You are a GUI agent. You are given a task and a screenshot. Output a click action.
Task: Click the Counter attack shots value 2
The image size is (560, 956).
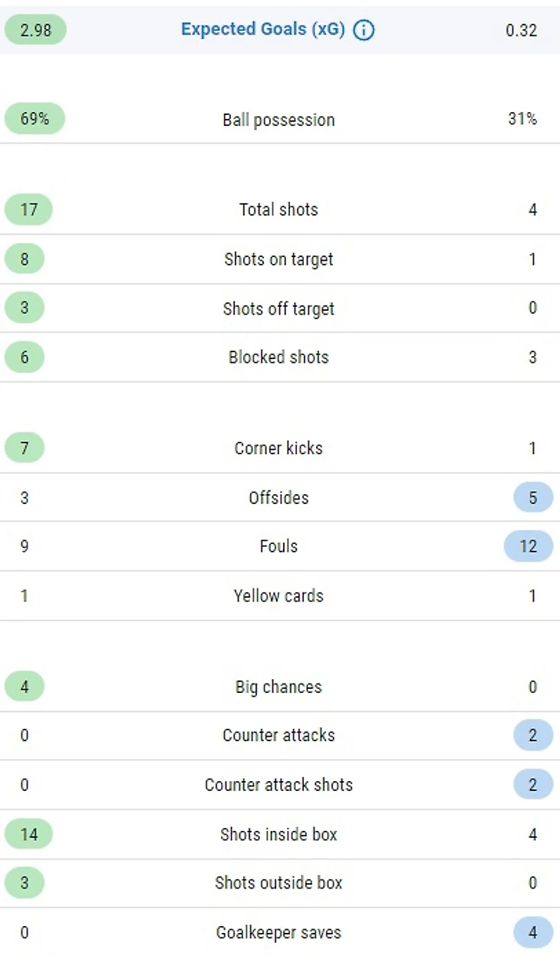[533, 785]
